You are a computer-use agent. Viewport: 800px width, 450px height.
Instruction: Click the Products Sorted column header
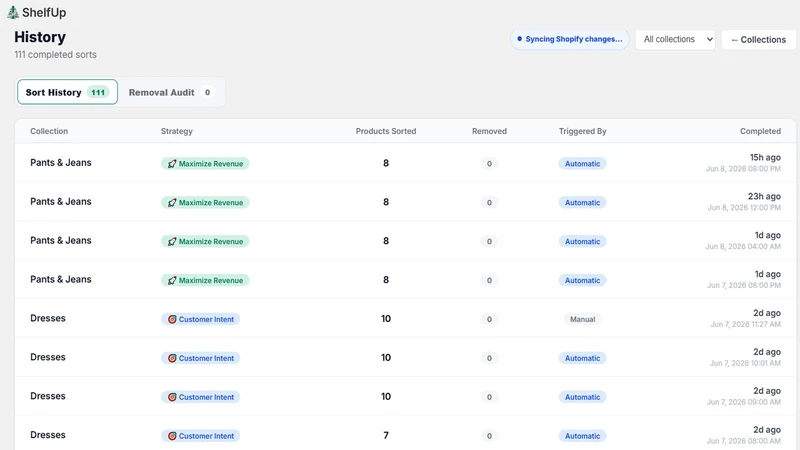[x=386, y=131]
